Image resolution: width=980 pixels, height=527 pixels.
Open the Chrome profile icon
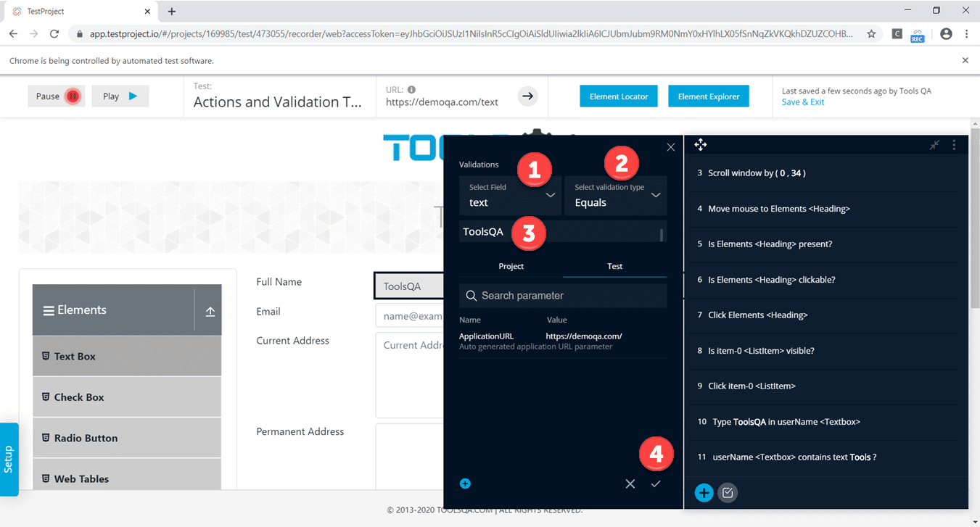pyautogui.click(x=946, y=34)
